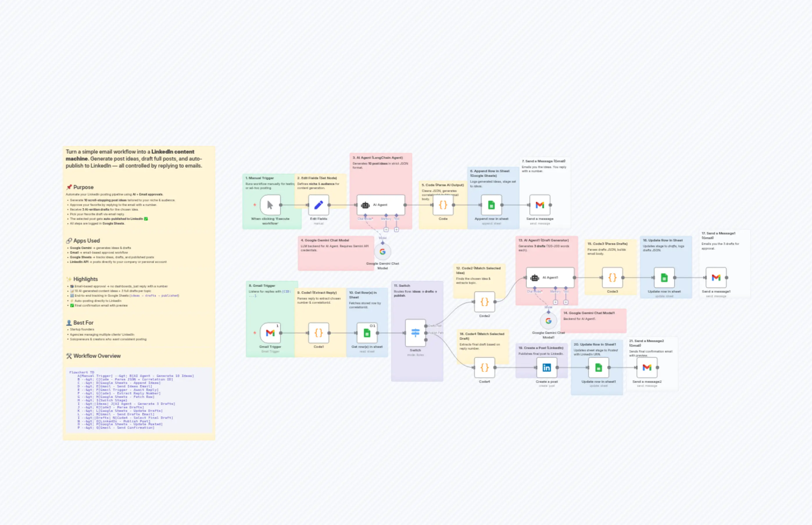Click the plus button under AI Agent1's Tool connector
The width and height of the screenshot is (812, 525).
[x=566, y=302]
